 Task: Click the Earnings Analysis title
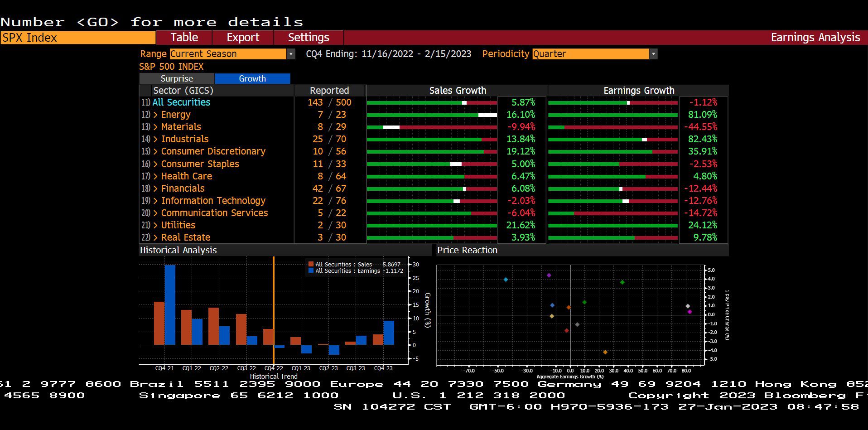tap(815, 38)
